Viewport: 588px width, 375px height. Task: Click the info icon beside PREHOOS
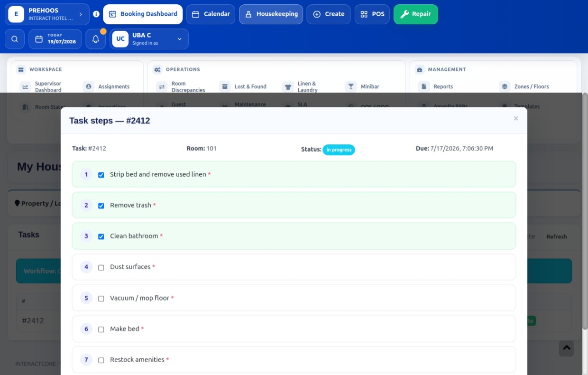pos(96,14)
